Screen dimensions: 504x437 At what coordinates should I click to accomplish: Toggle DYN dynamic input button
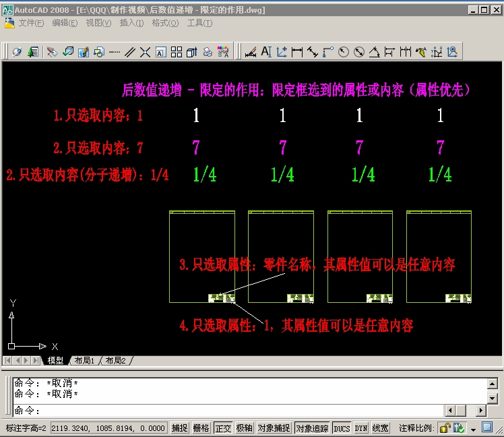(x=361, y=428)
